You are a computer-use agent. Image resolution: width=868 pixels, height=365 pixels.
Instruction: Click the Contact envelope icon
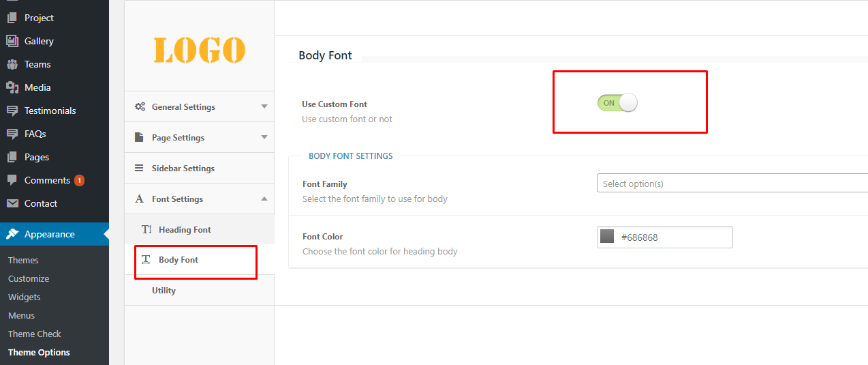tap(12, 203)
